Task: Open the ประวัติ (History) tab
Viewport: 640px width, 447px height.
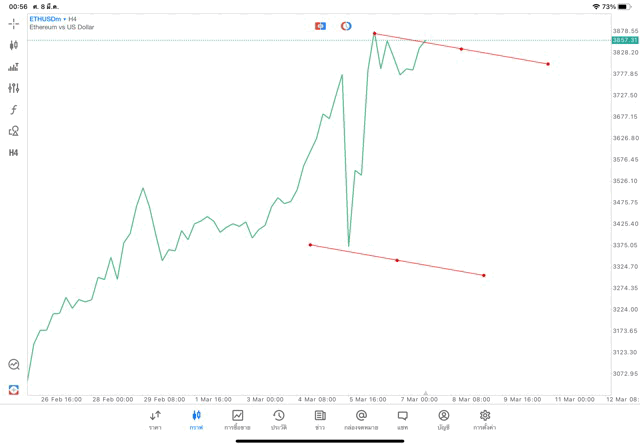Action: tap(279, 419)
